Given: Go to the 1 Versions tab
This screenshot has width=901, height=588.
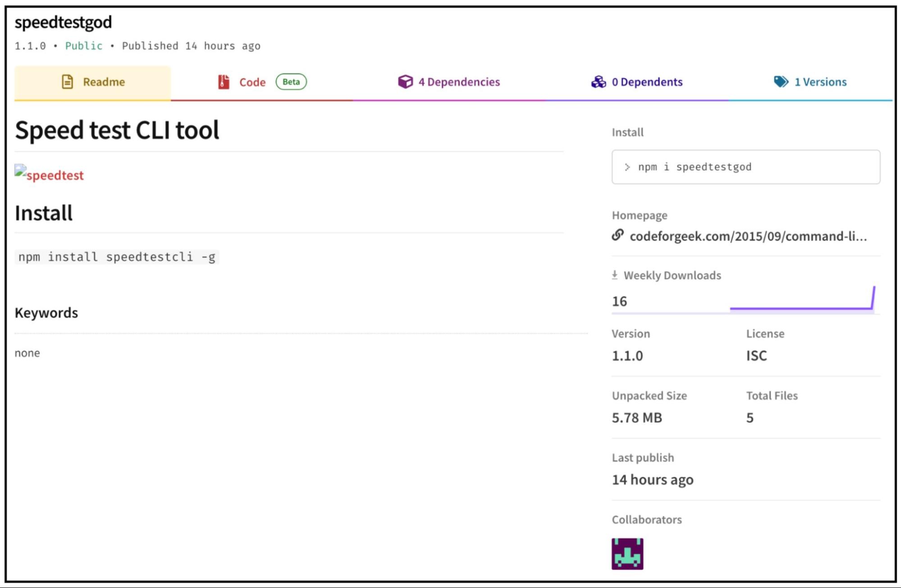Looking at the screenshot, I should coord(820,82).
